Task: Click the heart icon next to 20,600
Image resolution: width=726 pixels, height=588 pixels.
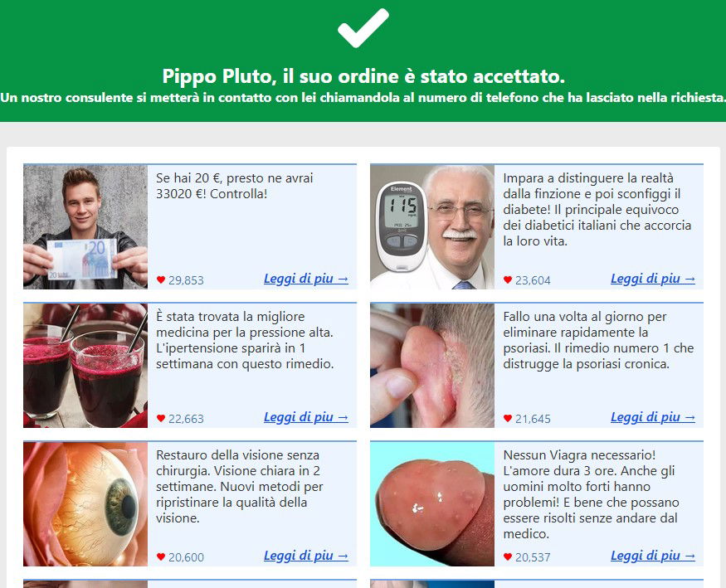Action: [x=161, y=556]
